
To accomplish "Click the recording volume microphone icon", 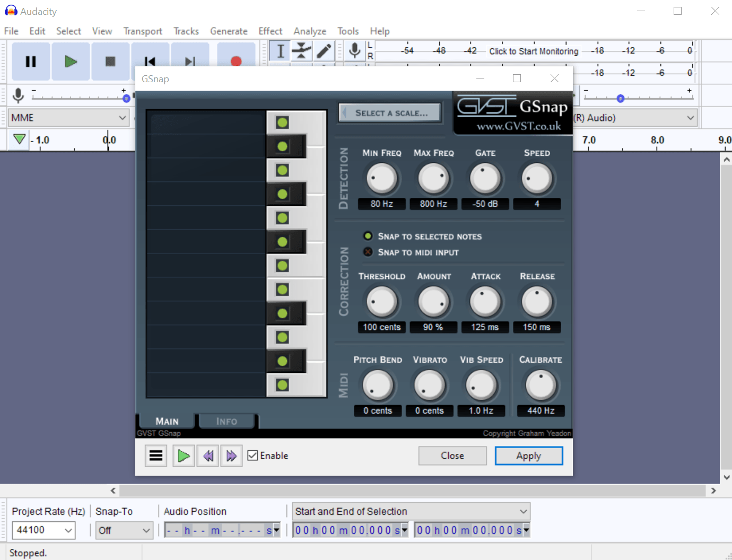I will point(18,95).
